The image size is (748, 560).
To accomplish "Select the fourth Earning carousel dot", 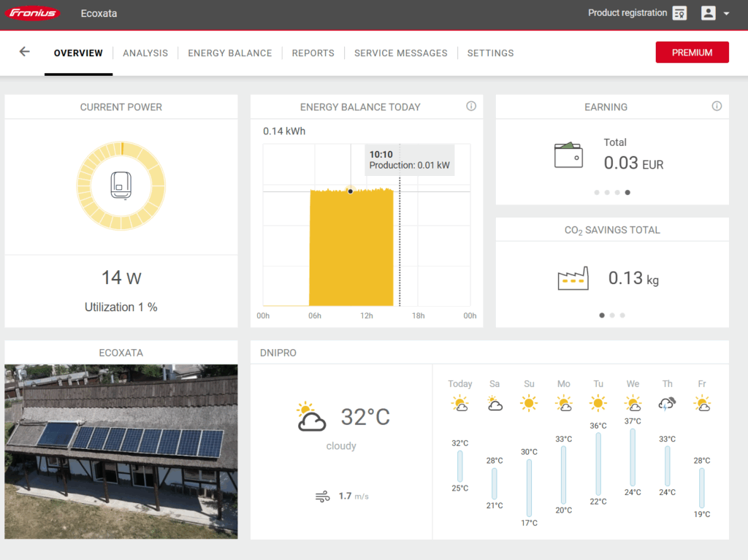I will (627, 192).
